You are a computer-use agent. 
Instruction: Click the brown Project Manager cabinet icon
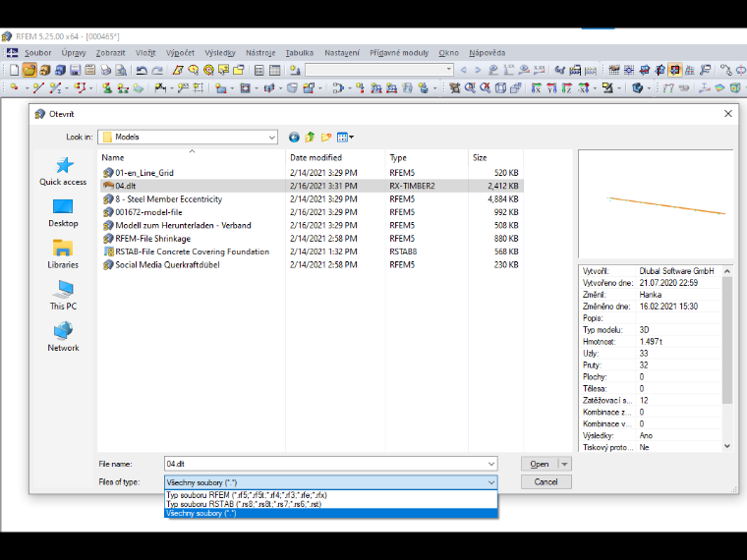(45, 70)
